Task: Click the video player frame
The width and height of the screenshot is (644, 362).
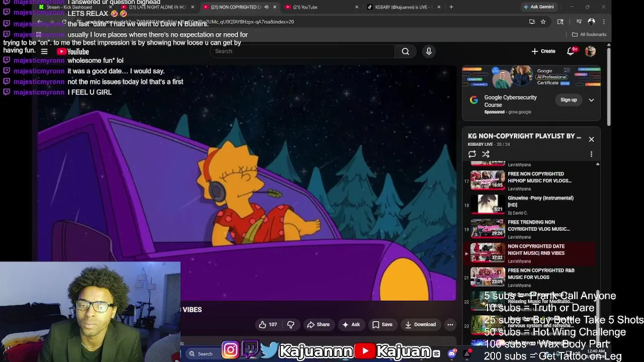Action: [244, 183]
